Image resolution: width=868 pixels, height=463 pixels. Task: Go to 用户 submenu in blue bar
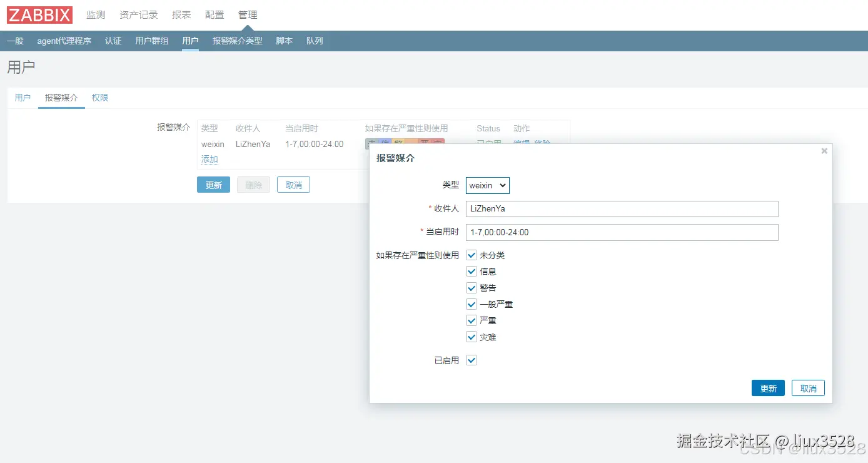tap(190, 41)
